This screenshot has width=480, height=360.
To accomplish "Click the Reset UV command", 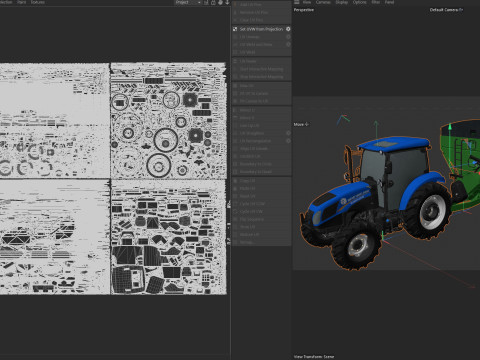I will (x=262, y=196).
